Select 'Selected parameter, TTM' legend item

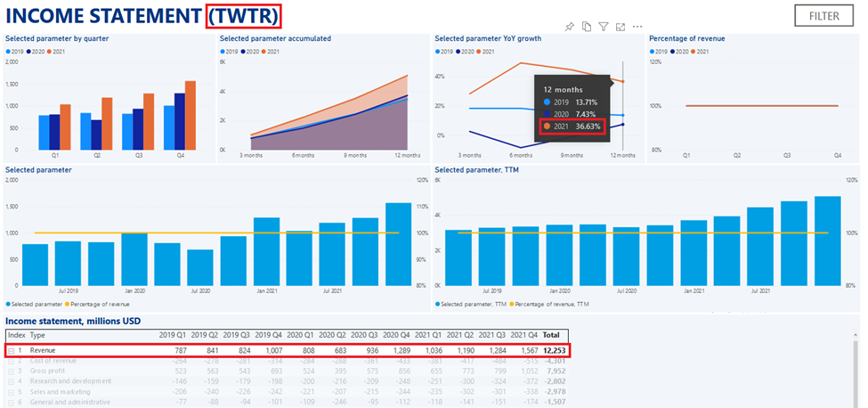pyautogui.click(x=471, y=304)
